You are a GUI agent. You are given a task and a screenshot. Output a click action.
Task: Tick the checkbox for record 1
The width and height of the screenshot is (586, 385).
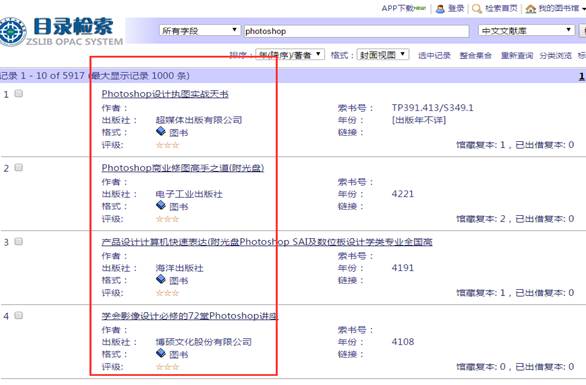19,93
